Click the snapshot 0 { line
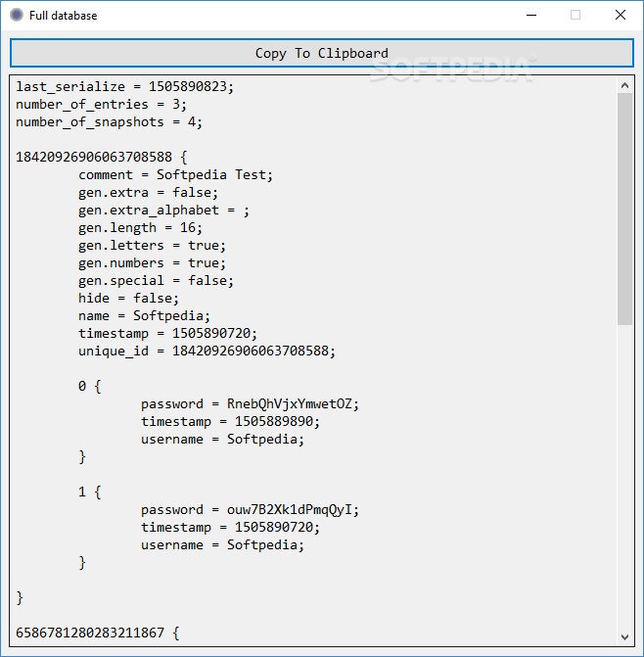This screenshot has width=644, height=657. tap(90, 386)
